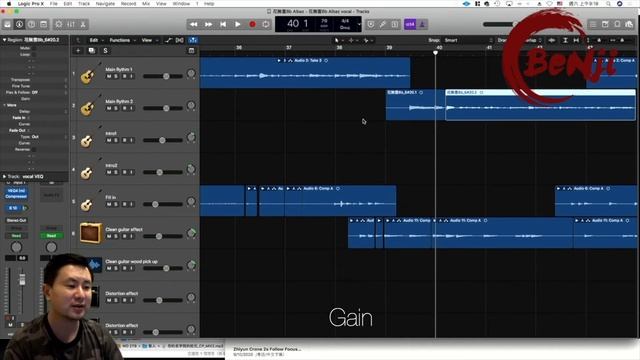Click the Compressor plug-in slot
Screen dimensions: 640x360
pyautogui.click(x=16, y=196)
